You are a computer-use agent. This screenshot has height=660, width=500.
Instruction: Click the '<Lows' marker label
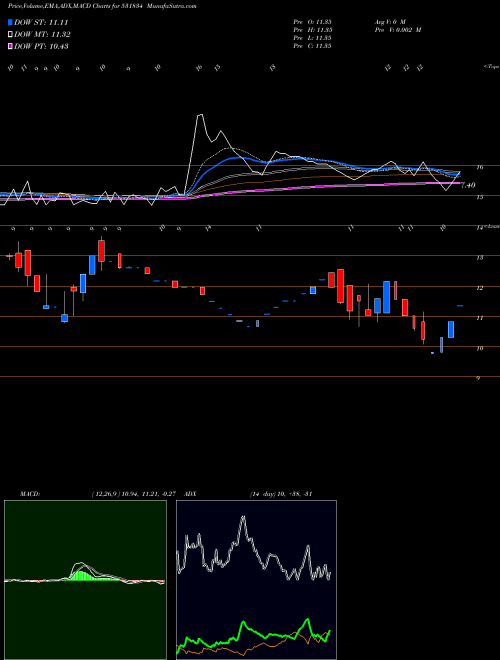(492, 226)
